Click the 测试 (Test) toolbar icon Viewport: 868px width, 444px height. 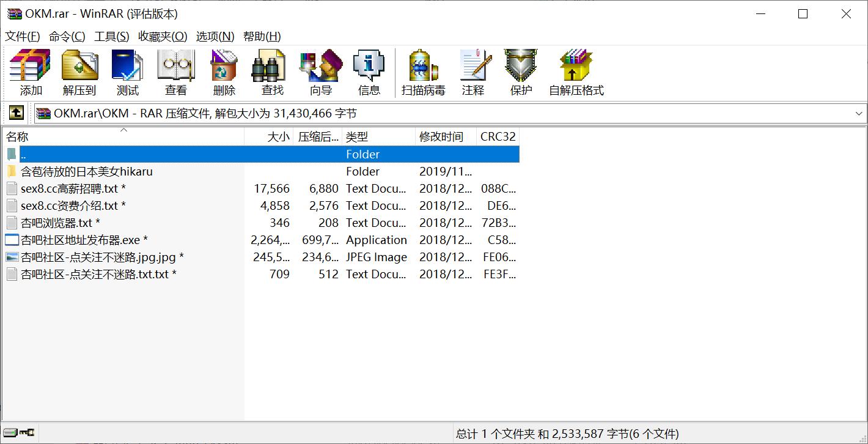127,65
